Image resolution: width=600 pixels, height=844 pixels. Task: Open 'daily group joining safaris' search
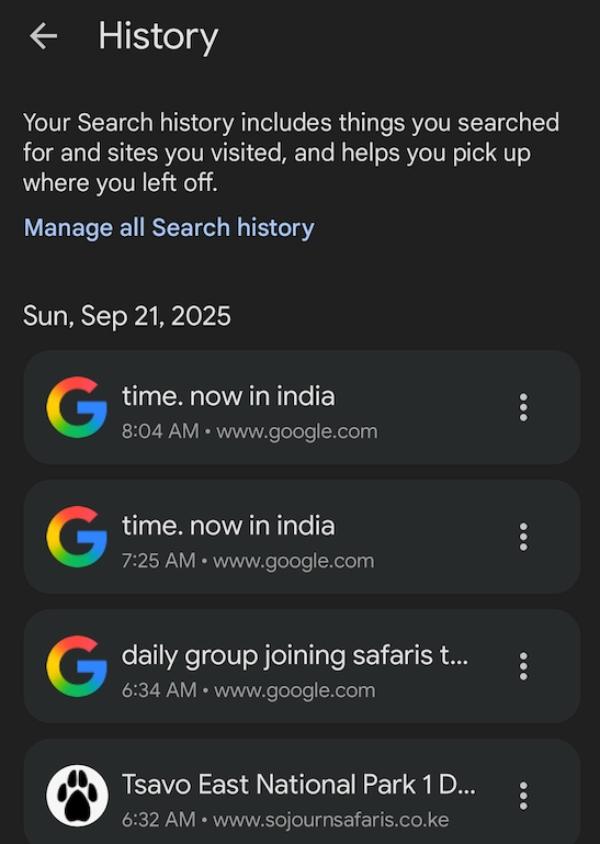[x=295, y=656]
